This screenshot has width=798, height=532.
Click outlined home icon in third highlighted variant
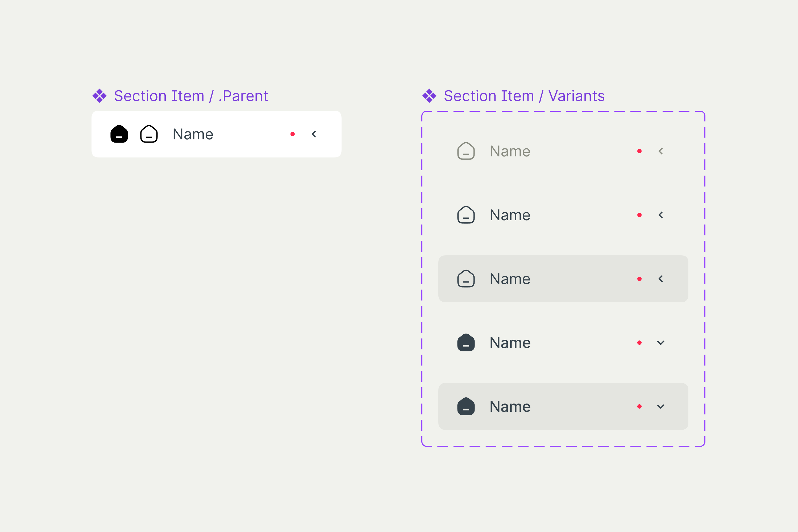(466, 279)
